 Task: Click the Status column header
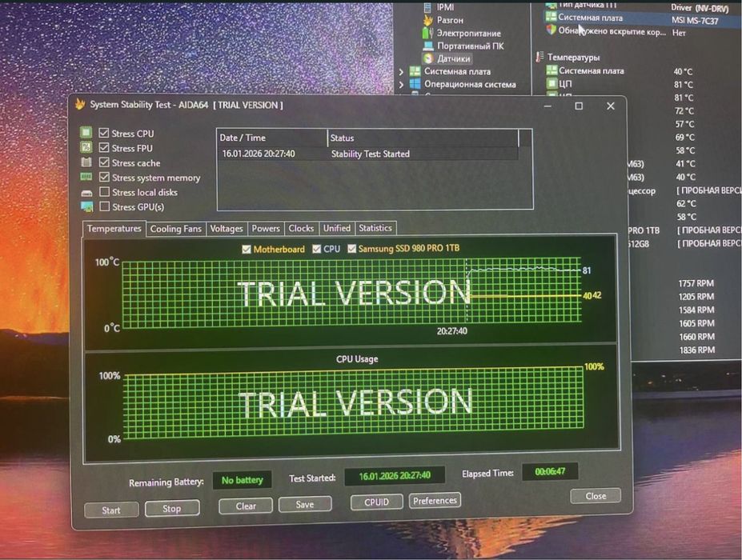point(423,138)
